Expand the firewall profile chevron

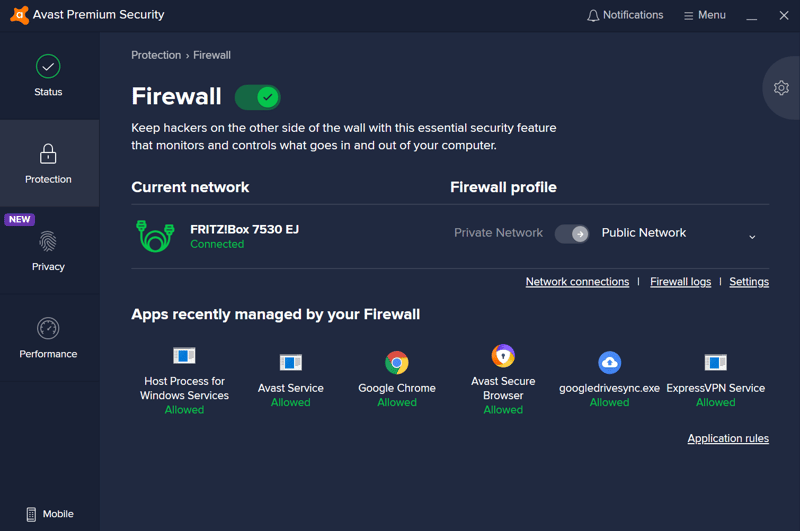click(x=752, y=237)
